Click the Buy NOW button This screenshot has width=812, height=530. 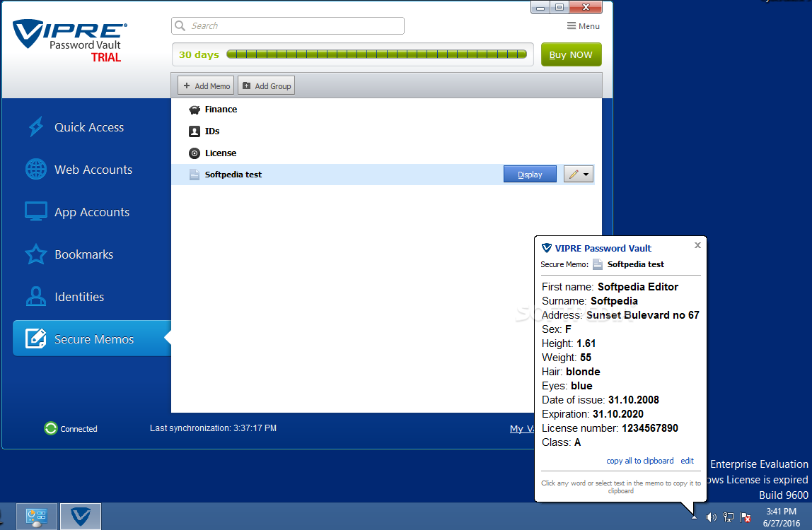572,55
